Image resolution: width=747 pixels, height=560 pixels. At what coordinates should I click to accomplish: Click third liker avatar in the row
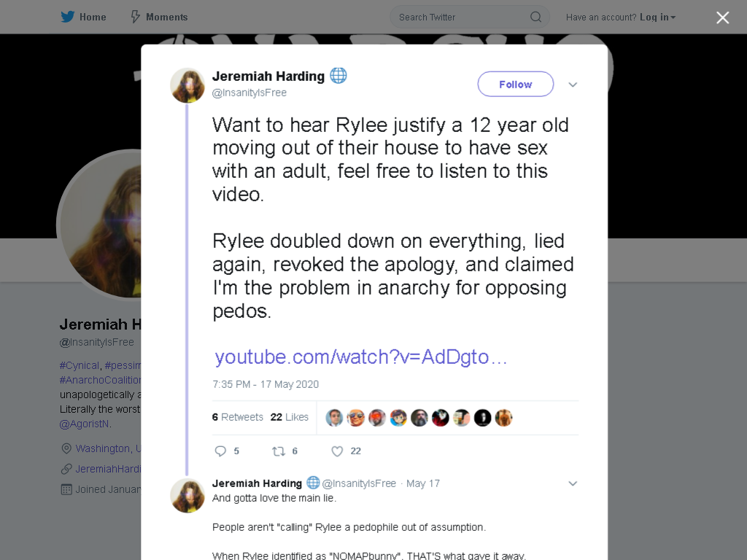[377, 418]
